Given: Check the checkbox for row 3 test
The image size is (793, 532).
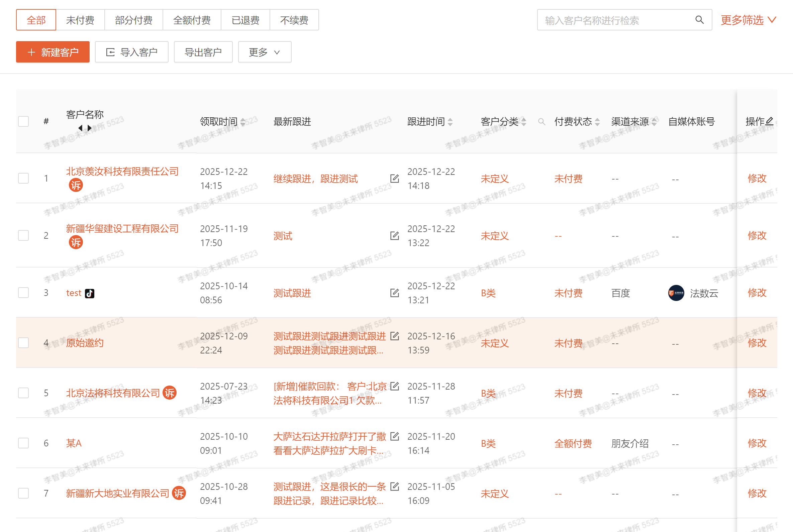Looking at the screenshot, I should [x=23, y=293].
